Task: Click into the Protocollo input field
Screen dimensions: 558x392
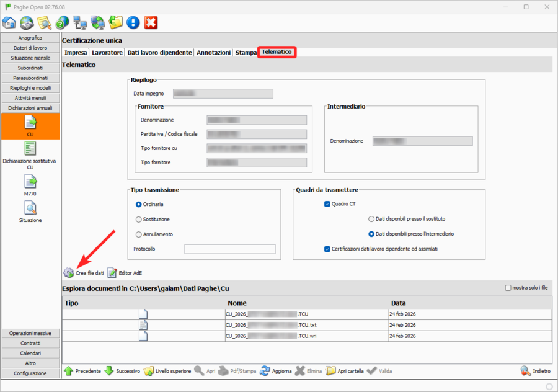Action: pos(229,249)
